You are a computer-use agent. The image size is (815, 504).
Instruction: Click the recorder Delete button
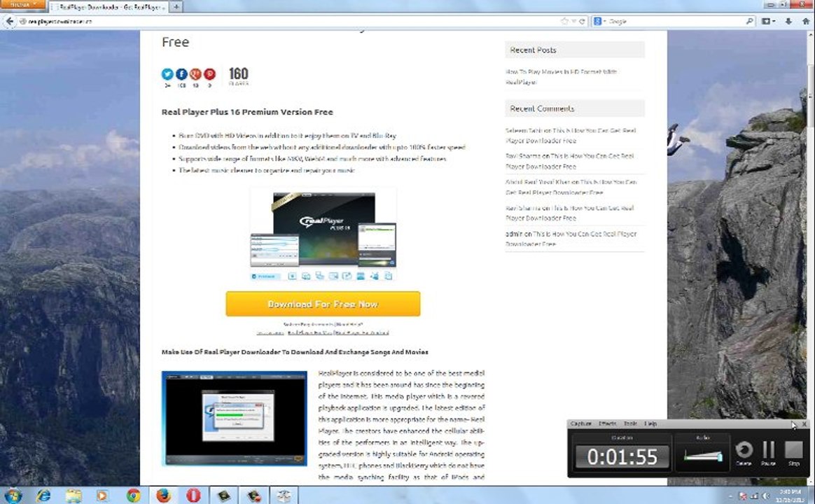coord(744,453)
